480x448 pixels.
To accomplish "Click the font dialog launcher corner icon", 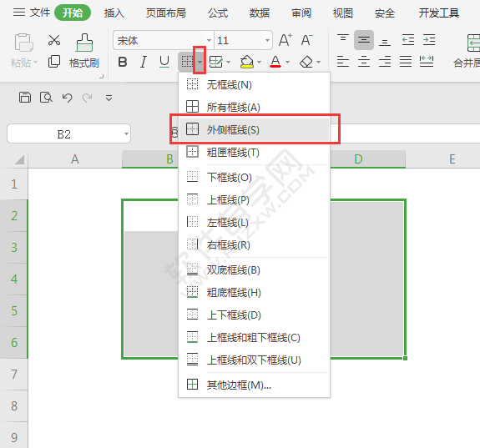I will [x=102, y=76].
